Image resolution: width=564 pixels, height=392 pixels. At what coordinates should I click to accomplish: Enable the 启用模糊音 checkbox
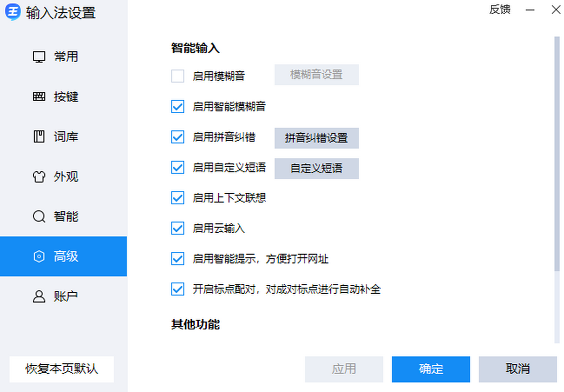[x=178, y=76]
